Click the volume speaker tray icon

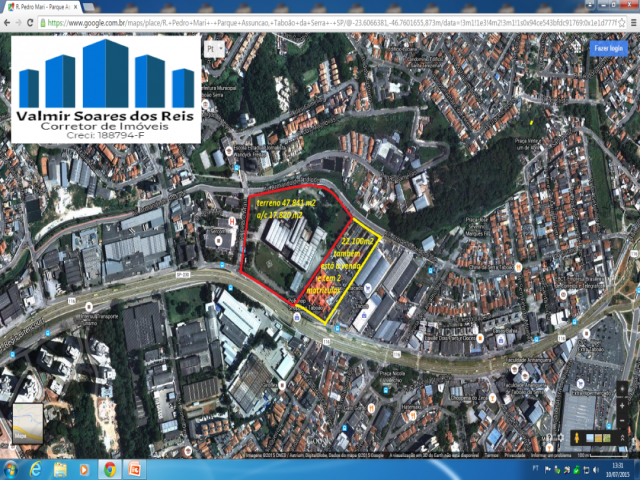596,470
